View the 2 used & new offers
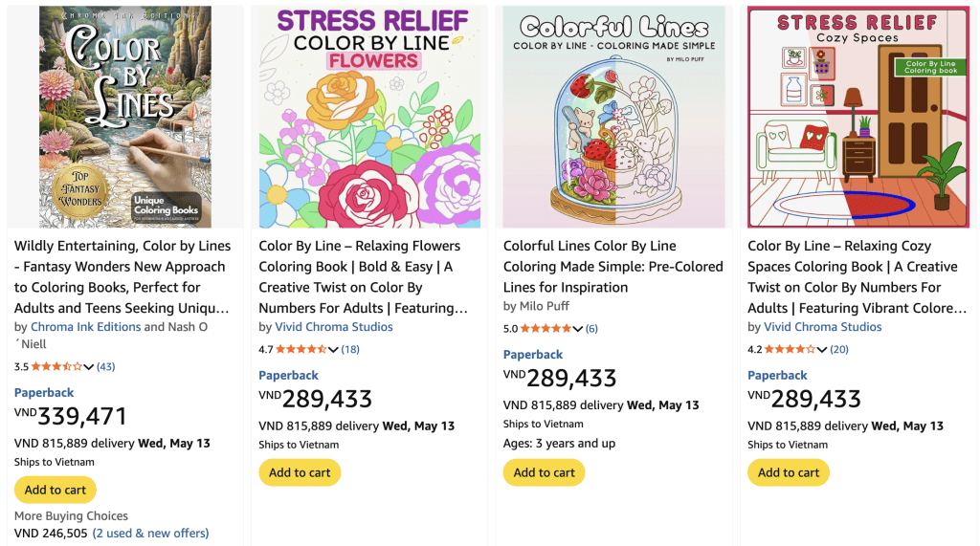Screen dimensions: 980x546 (x=150, y=534)
